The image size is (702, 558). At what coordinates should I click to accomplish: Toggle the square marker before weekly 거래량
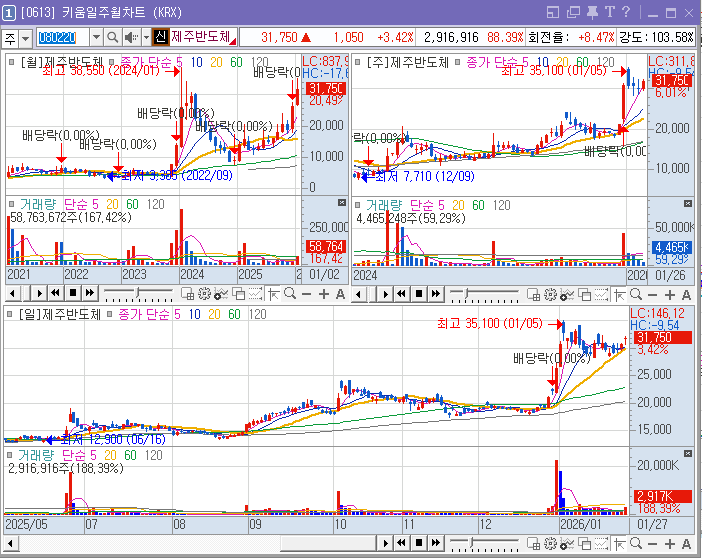358,205
